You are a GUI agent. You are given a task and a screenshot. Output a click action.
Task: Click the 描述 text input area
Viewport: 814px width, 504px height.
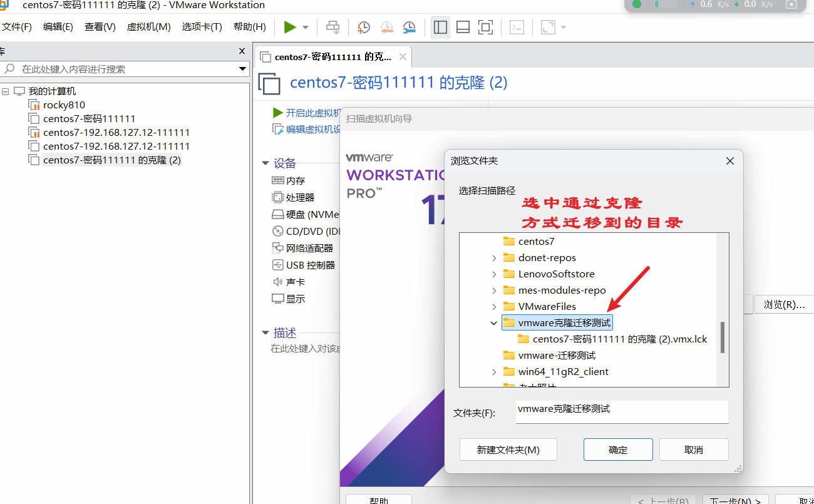click(305, 348)
